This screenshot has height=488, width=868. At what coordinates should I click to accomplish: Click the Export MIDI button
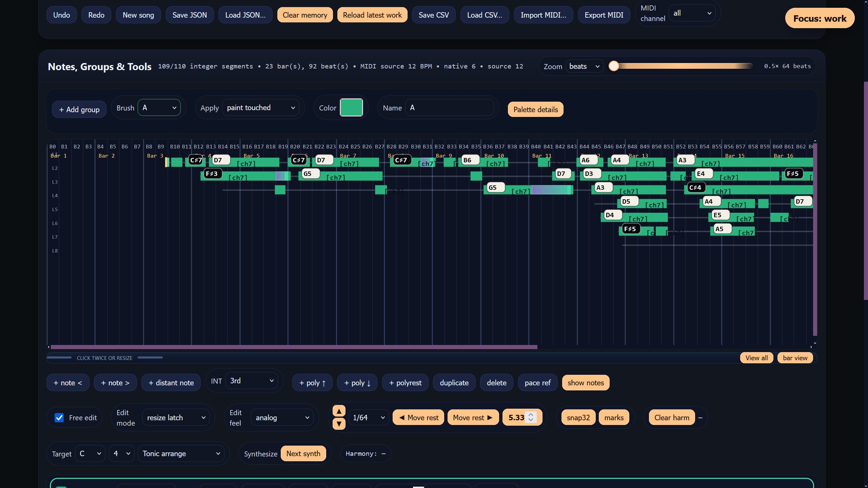(604, 15)
